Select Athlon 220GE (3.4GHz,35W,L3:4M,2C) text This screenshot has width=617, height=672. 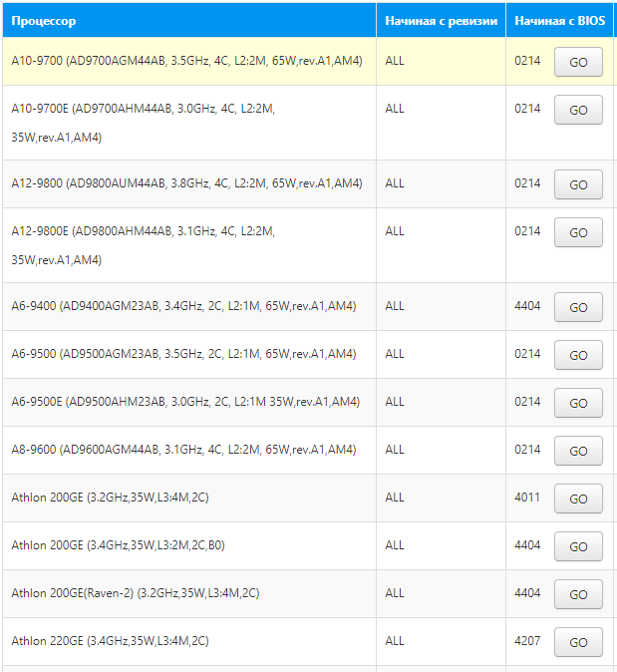click(x=110, y=641)
